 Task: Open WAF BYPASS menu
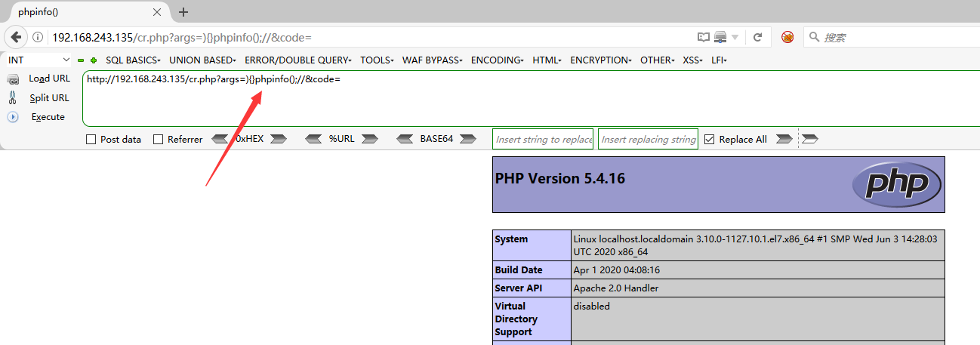pos(433,60)
